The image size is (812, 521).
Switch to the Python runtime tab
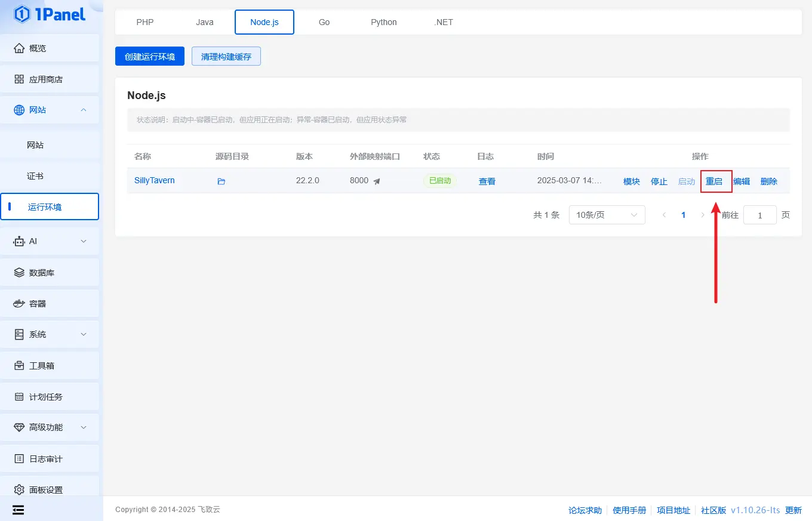point(383,22)
